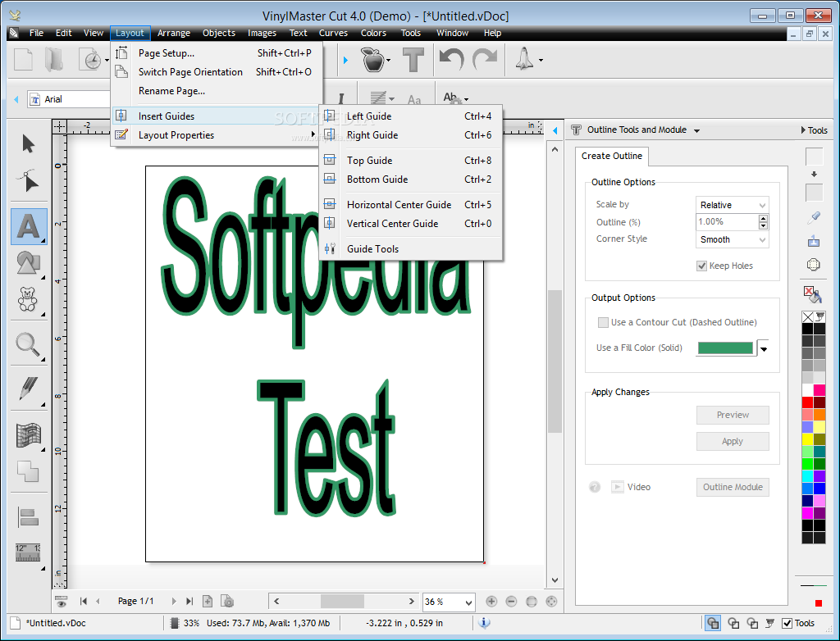Click the Outline (%) value field

click(727, 221)
